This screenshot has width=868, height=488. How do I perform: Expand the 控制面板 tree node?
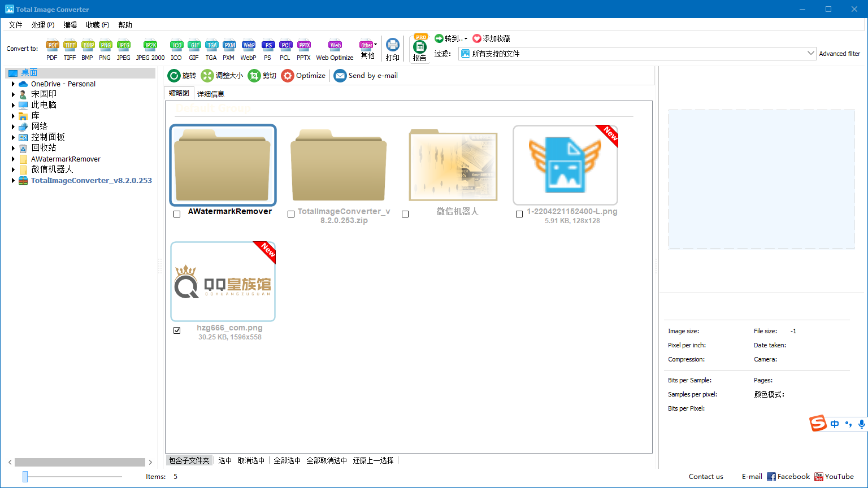coord(13,137)
